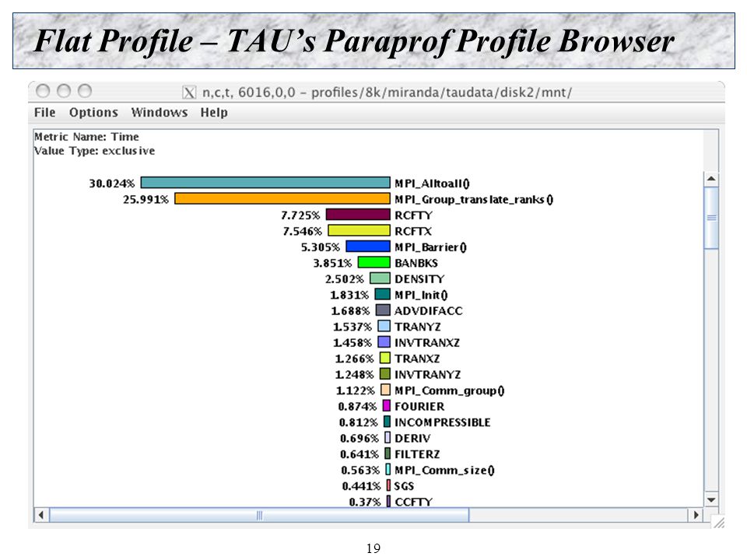
Task: Click the 25.991% value
Action: [x=146, y=200]
